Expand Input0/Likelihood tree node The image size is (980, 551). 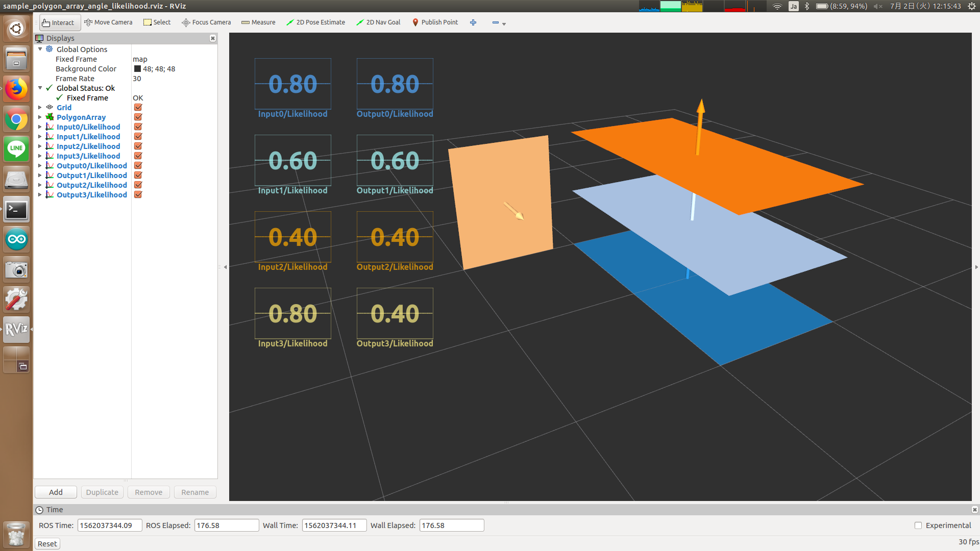pos(40,127)
